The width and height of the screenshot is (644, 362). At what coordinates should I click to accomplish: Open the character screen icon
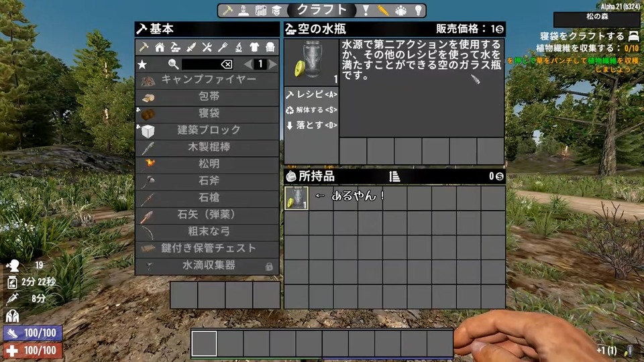(x=244, y=10)
